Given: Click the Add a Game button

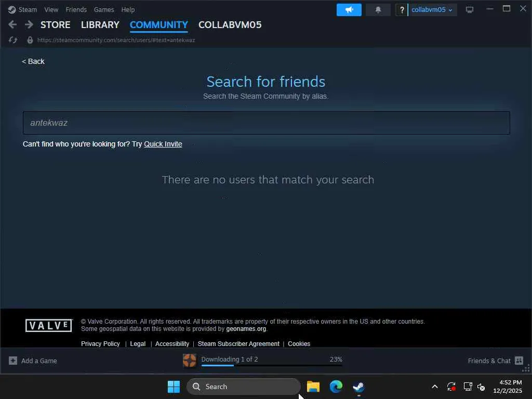Looking at the screenshot, I should click(33, 361).
